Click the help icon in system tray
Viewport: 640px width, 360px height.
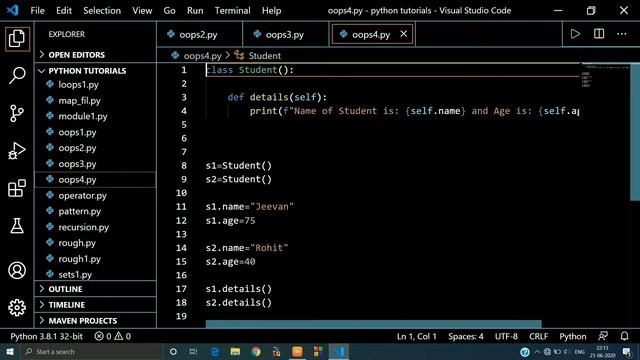tap(524, 352)
